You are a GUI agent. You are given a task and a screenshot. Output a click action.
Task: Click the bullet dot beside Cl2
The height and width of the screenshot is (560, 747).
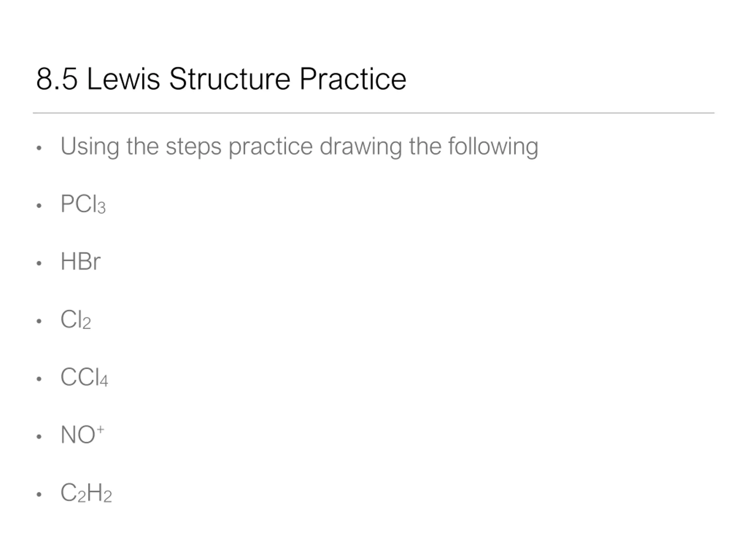39,321
